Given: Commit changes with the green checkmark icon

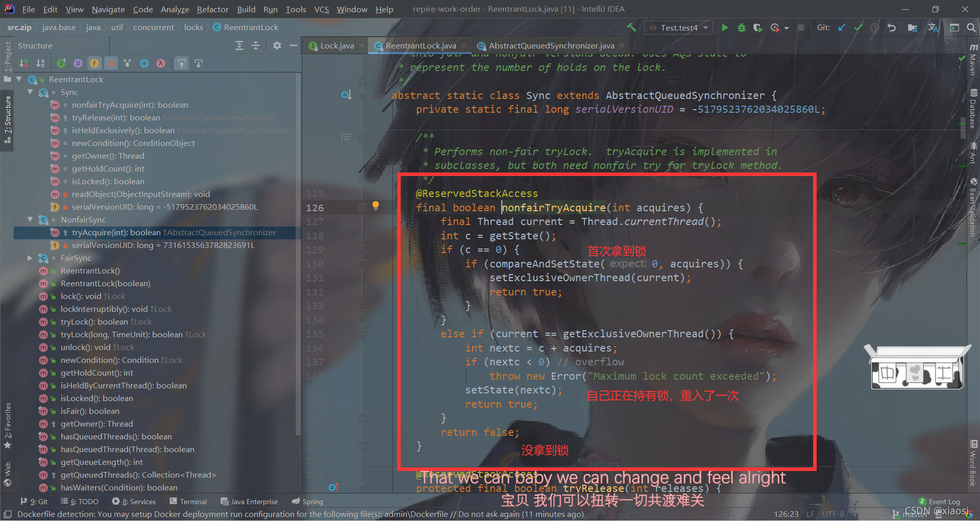Looking at the screenshot, I should tap(859, 28).
